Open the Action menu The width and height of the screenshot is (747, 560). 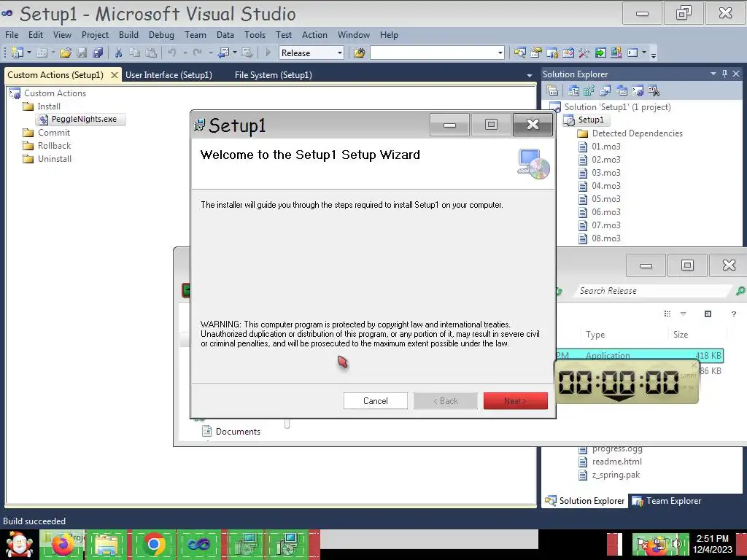(314, 35)
